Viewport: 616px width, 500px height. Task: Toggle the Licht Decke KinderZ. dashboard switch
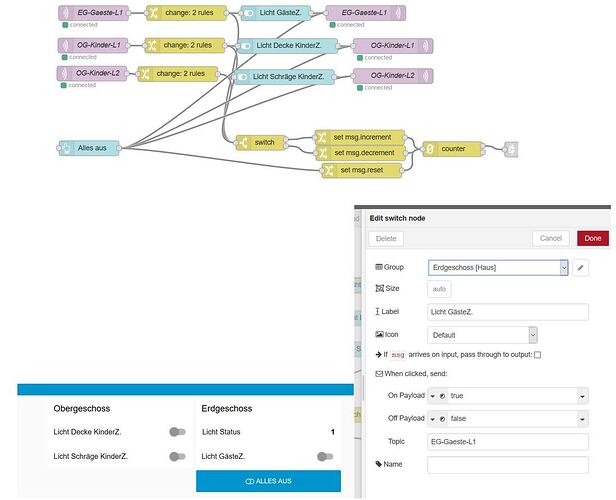(178, 432)
